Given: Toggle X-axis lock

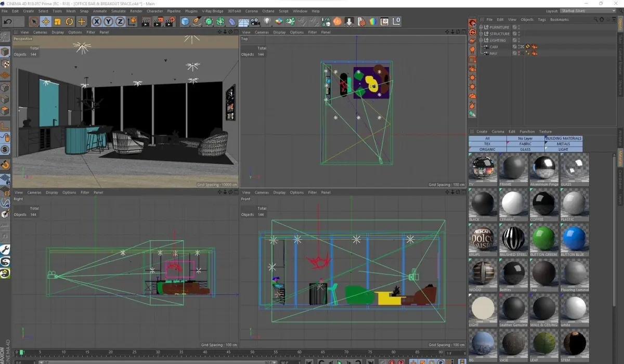Looking at the screenshot, I should coord(97,21).
